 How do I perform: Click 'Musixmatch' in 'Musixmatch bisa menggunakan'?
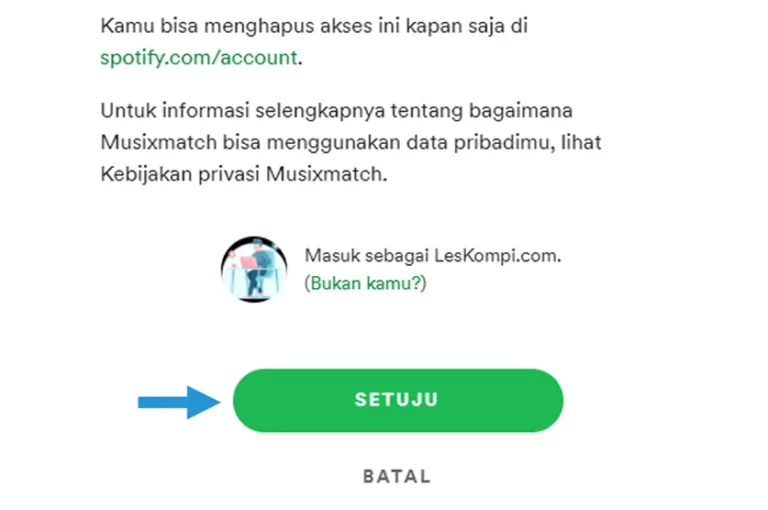click(x=159, y=142)
